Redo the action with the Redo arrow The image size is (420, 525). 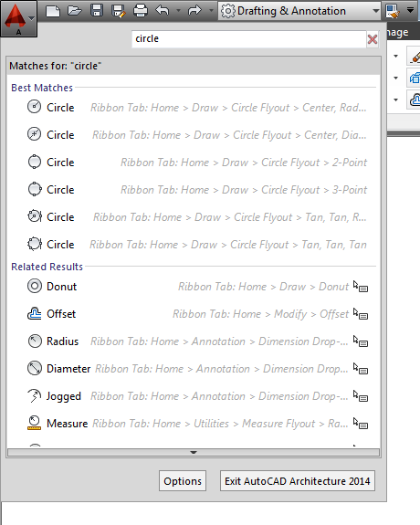coord(194,11)
